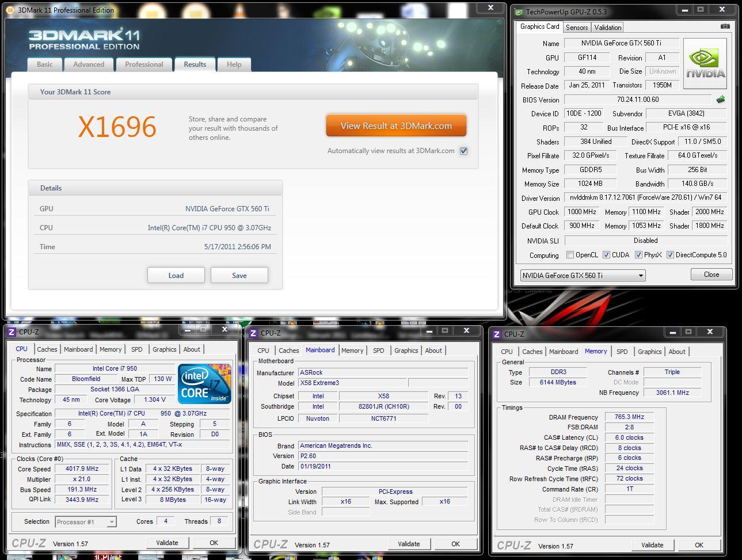Click the GPU Clock 1000 MHz field
The image size is (742, 560).
coord(583,212)
